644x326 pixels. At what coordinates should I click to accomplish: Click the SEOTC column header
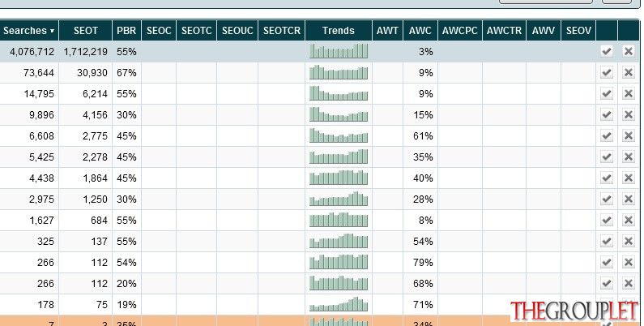coord(196,31)
